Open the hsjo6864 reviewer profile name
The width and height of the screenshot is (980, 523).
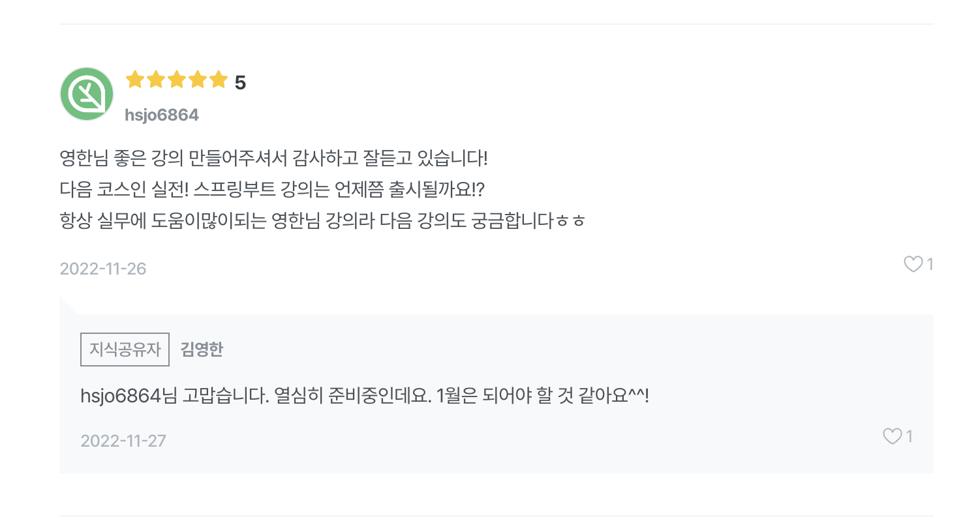pyautogui.click(x=162, y=115)
